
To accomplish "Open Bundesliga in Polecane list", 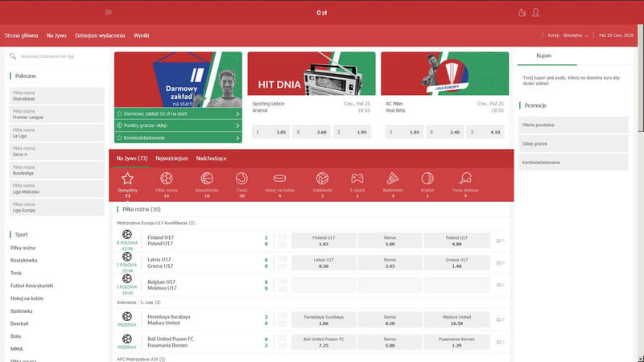I will coord(56,170).
